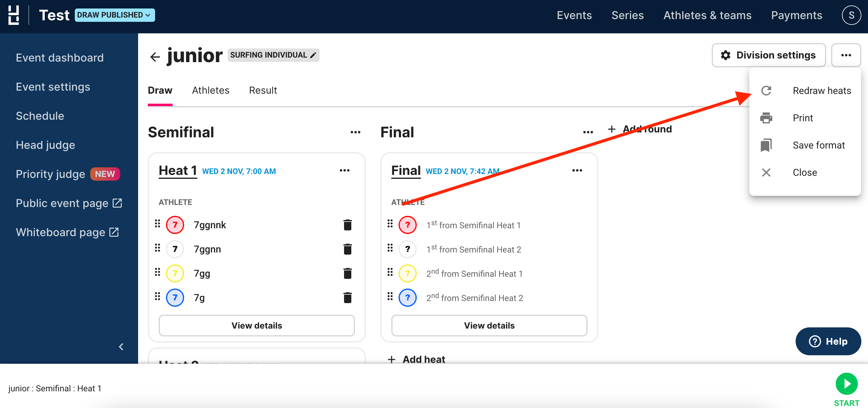The image size is (868, 408).
Task: Click Add heat under Final
Action: [417, 359]
